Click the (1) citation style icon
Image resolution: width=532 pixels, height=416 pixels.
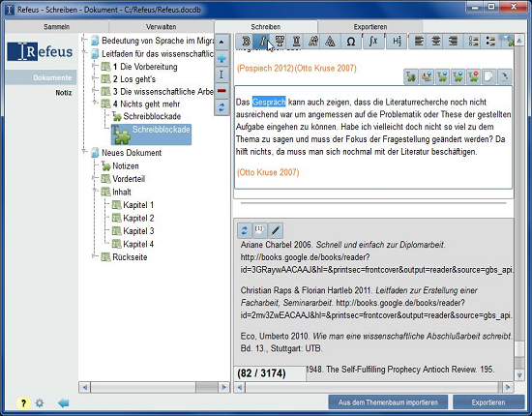(x=259, y=230)
